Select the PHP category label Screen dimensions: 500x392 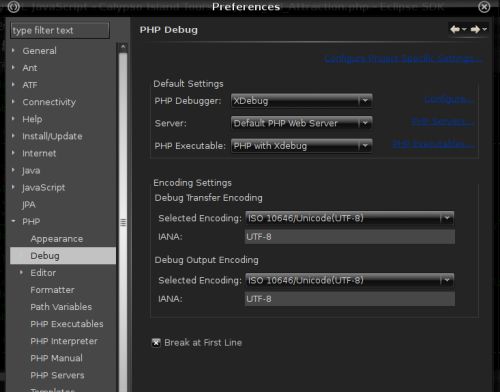click(x=31, y=222)
